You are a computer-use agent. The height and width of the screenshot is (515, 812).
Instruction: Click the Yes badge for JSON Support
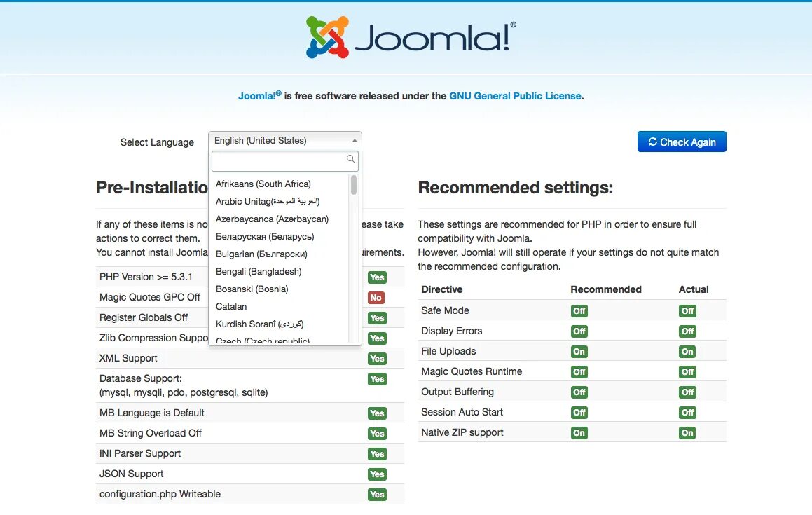[377, 474]
